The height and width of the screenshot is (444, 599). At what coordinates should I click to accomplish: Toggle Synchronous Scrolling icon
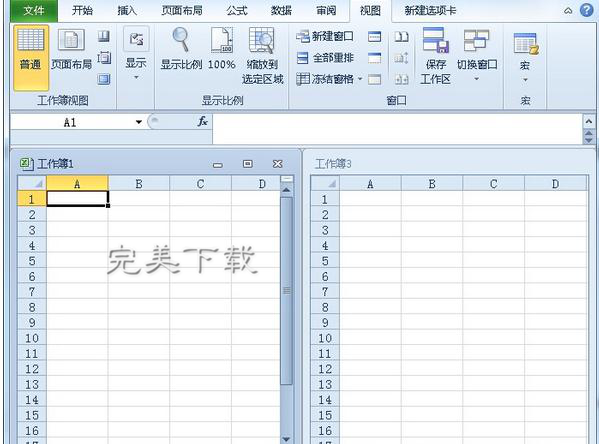401,58
